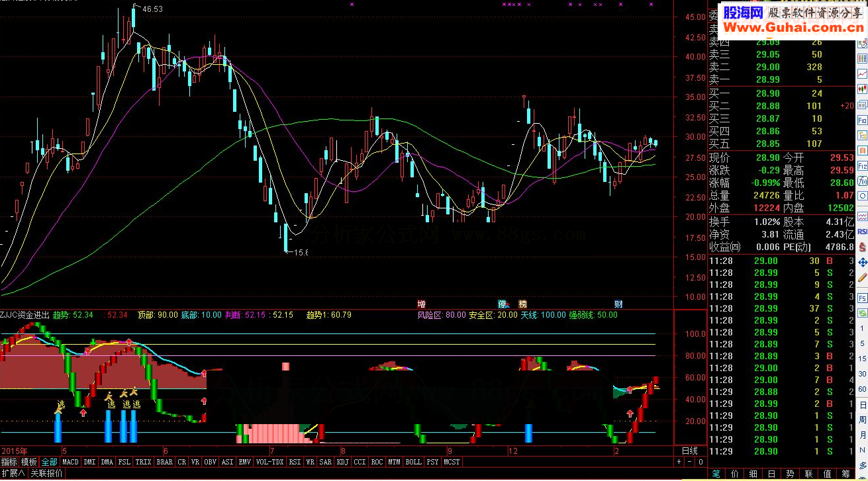
Task: Click the 财 info marker on chart
Action: tap(618, 304)
